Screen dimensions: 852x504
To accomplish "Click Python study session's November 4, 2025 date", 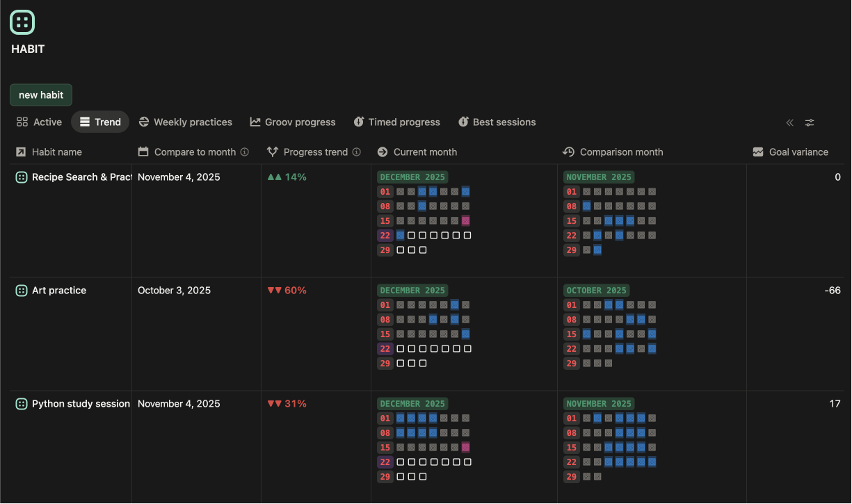I will point(179,404).
